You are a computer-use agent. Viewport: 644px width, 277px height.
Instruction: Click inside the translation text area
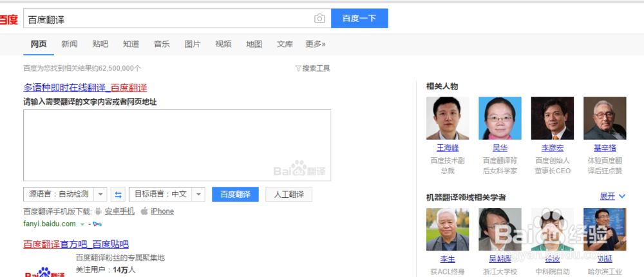tap(177, 145)
